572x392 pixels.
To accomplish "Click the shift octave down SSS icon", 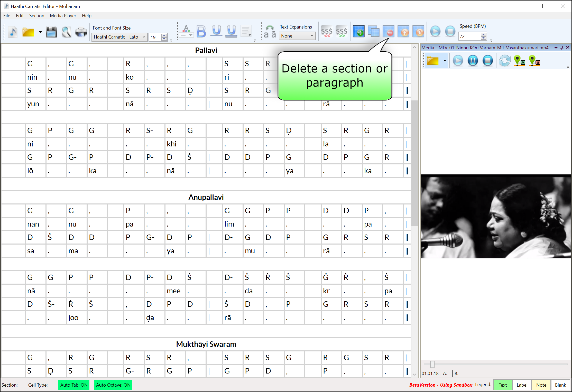I will 327,32.
